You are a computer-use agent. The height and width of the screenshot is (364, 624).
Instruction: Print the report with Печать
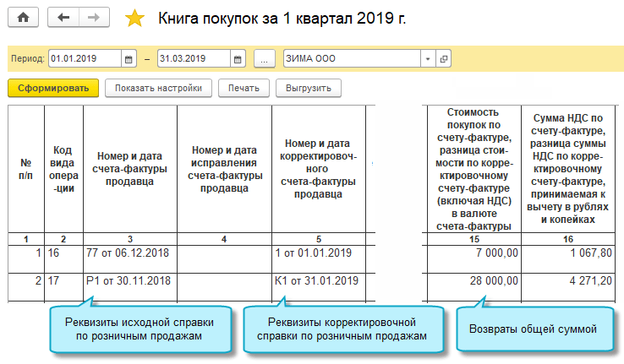[244, 88]
